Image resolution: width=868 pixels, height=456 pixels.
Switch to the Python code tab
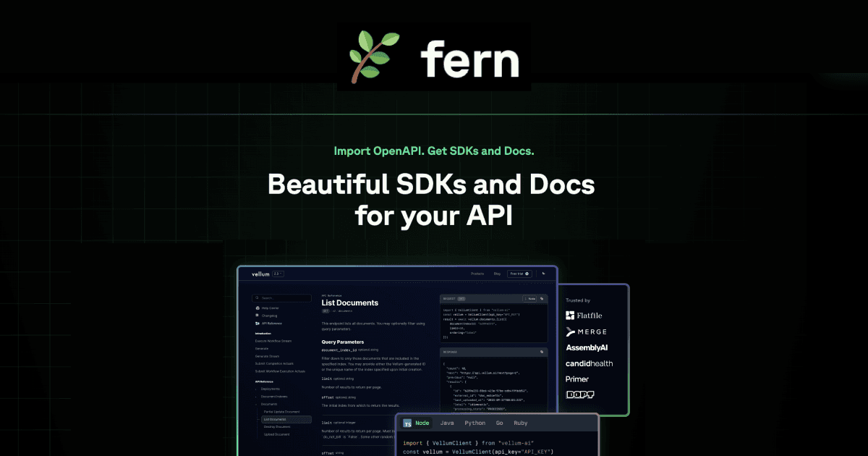click(475, 423)
